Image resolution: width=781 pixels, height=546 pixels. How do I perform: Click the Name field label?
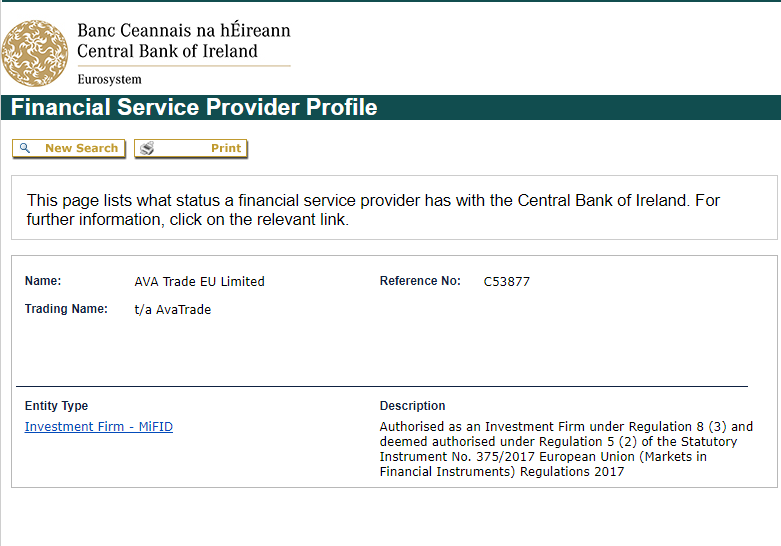pos(43,281)
